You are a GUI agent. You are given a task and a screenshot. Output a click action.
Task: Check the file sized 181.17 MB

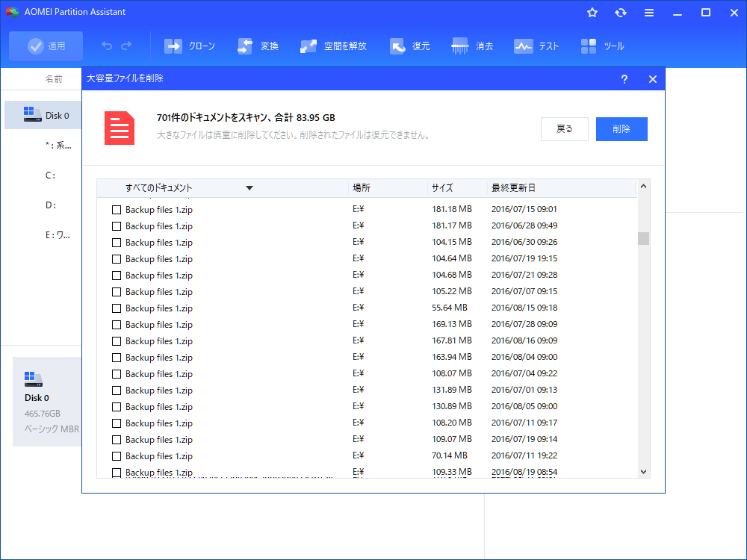[117, 226]
